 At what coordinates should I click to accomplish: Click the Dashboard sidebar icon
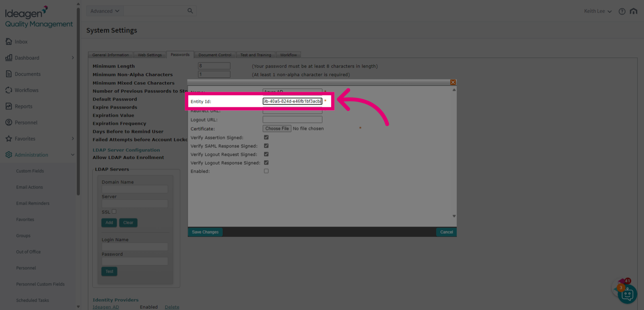9,58
